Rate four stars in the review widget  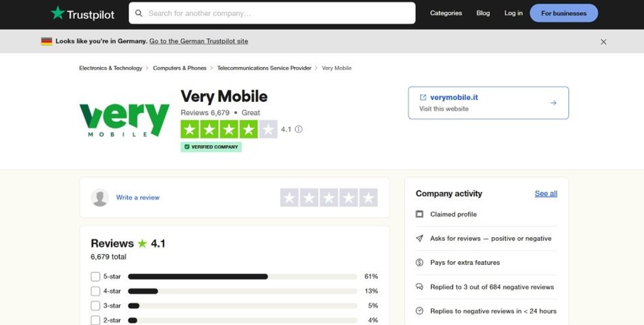tap(348, 197)
